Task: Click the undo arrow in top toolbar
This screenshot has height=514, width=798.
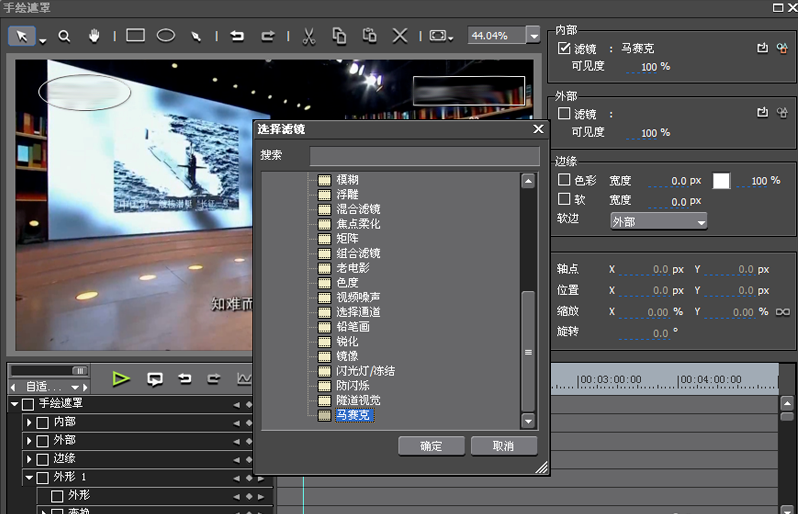Action: pos(238,36)
